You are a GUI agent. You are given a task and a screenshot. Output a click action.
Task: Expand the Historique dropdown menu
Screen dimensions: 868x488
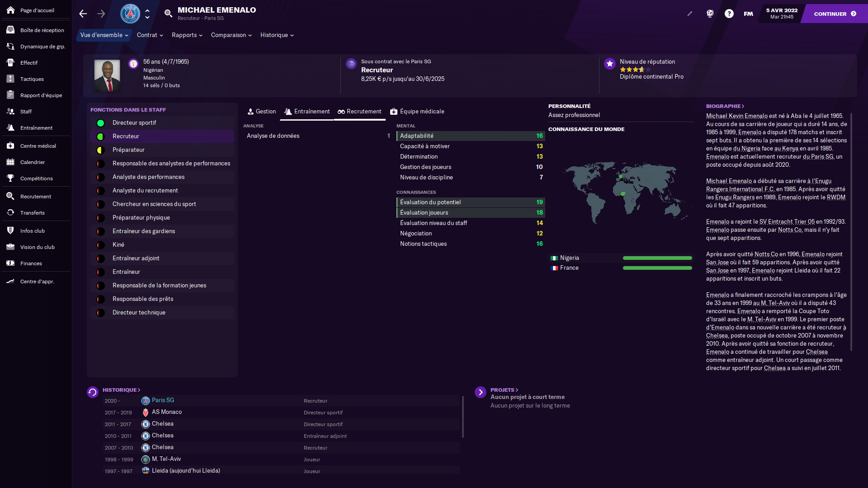tap(277, 35)
